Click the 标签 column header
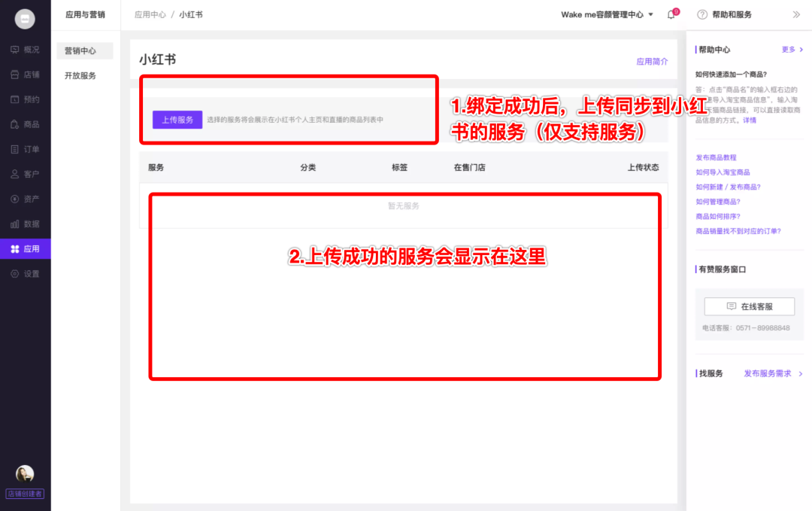Image resolution: width=812 pixels, height=511 pixels. click(x=399, y=167)
